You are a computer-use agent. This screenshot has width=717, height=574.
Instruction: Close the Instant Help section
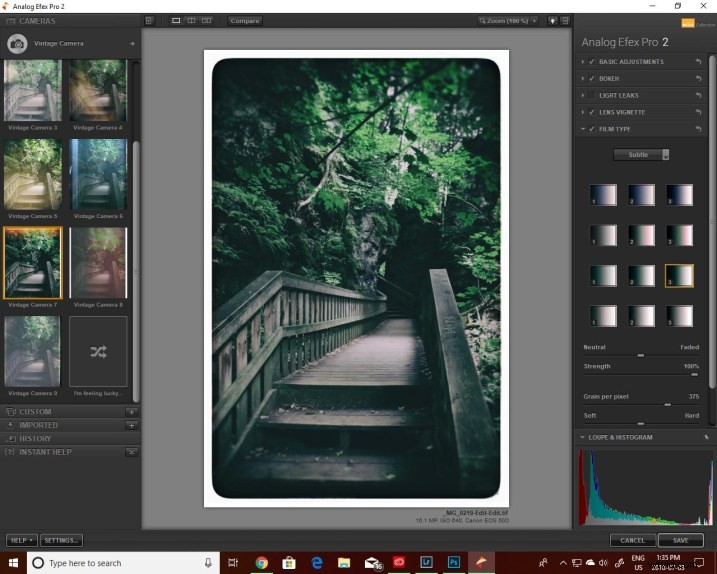pos(132,452)
